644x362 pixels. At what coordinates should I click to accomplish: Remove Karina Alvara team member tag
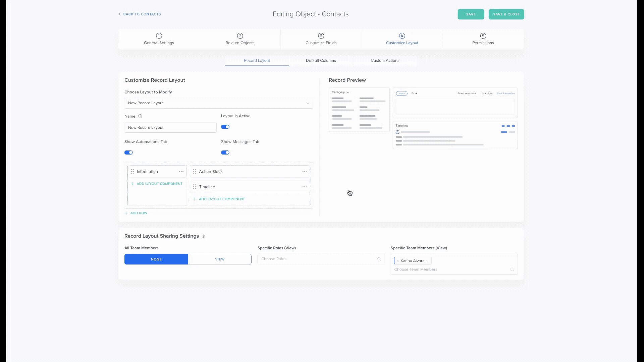[398, 261]
